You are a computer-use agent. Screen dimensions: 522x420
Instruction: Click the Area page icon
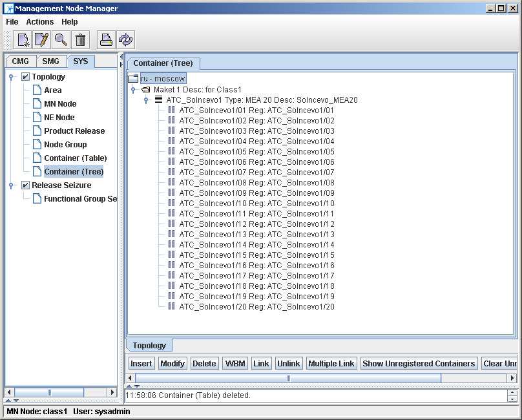[x=37, y=90]
